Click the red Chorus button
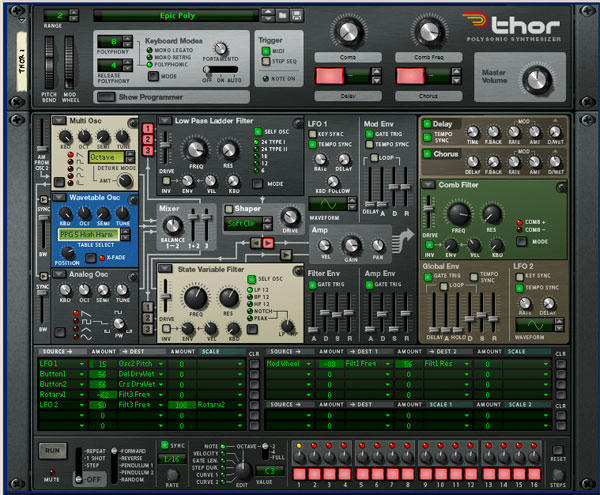The width and height of the screenshot is (600, 495). (x=410, y=76)
